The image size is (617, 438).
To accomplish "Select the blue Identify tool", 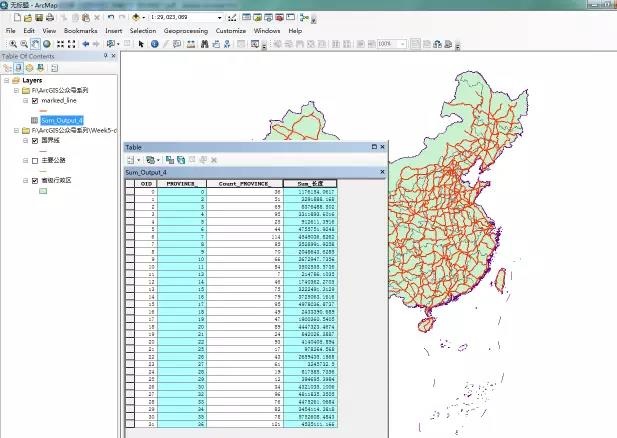I will [x=155, y=44].
